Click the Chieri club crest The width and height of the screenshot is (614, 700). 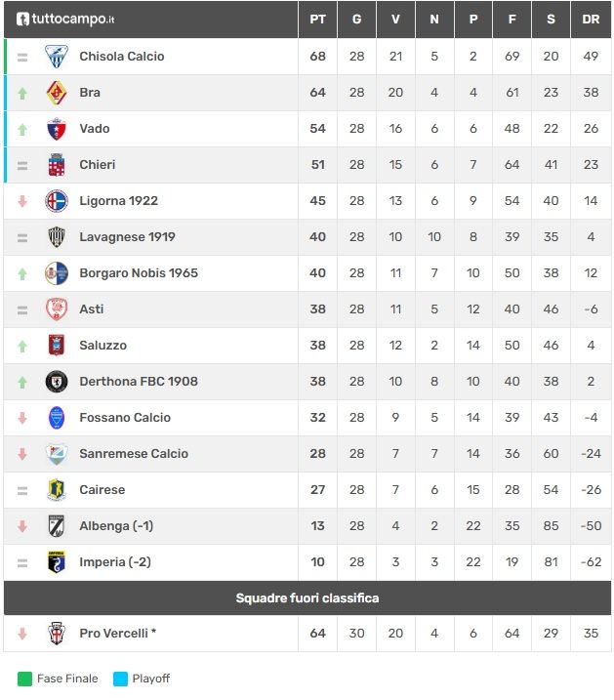click(x=57, y=165)
